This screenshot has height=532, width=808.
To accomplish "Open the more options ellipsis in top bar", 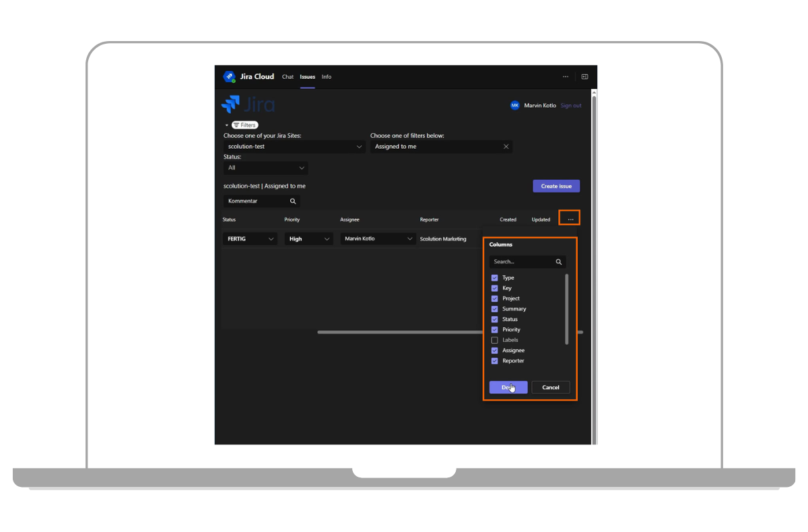I will 566,77.
